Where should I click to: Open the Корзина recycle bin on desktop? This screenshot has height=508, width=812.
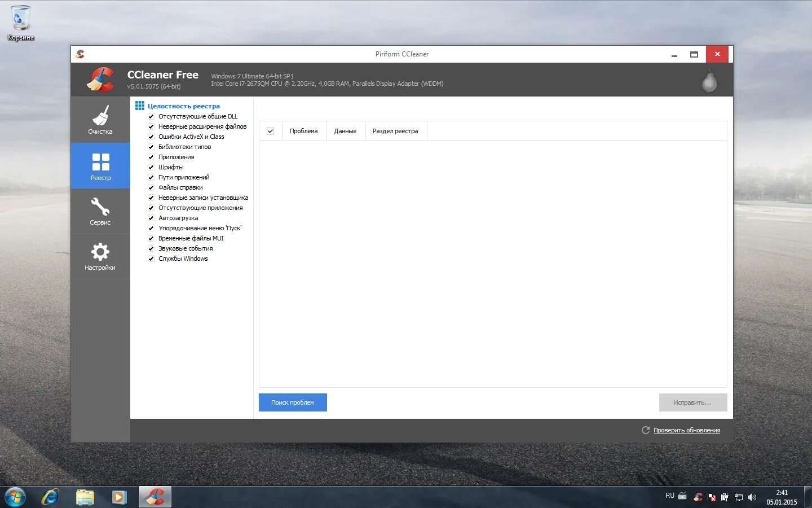point(21,23)
